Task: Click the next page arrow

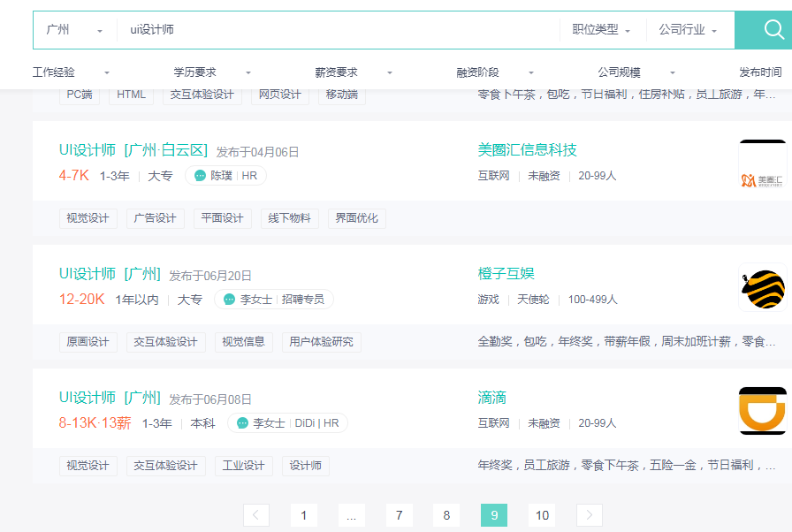Action: point(589,514)
